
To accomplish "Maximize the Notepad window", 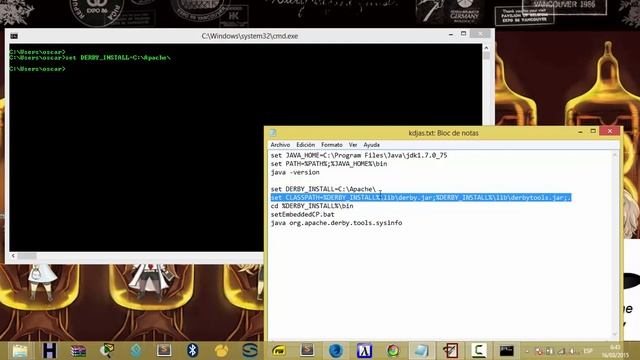I will 593,131.
